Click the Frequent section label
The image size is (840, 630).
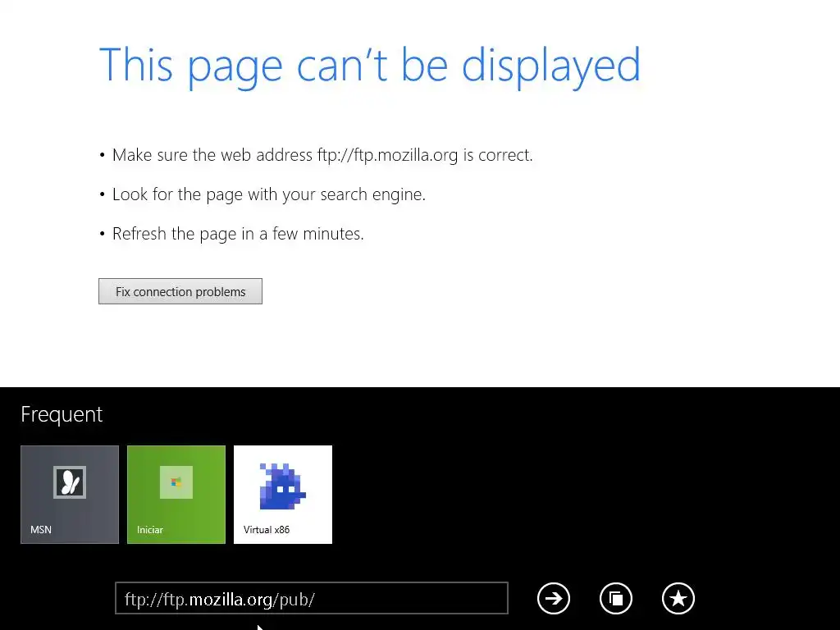tap(62, 414)
